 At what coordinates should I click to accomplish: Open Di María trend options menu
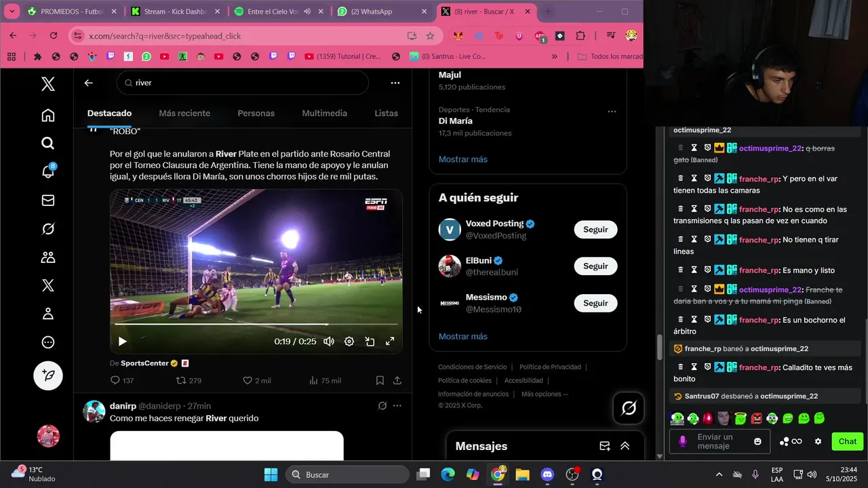612,111
